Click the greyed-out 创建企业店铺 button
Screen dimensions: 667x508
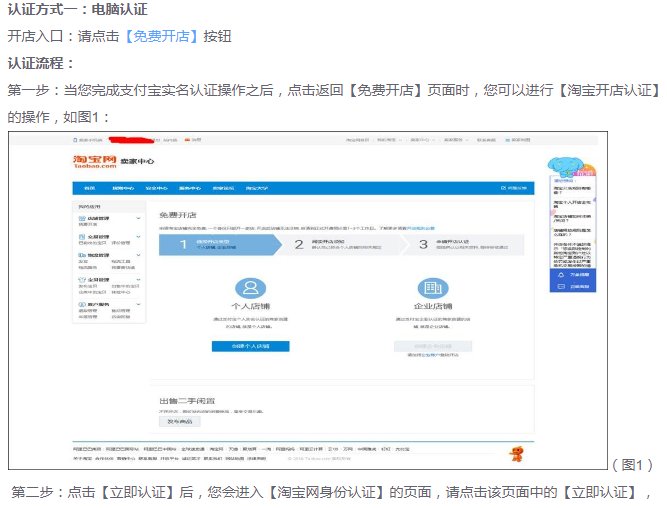coord(433,346)
